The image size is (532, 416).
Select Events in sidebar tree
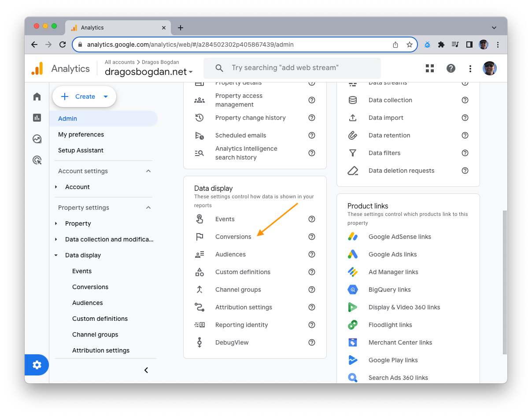[82, 271]
